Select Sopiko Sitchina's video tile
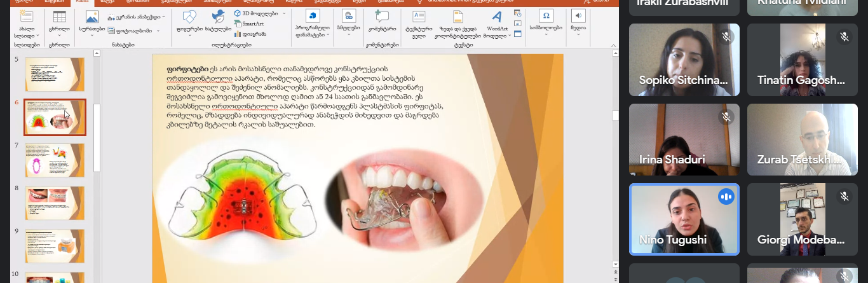The width and height of the screenshot is (868, 283). click(x=684, y=60)
